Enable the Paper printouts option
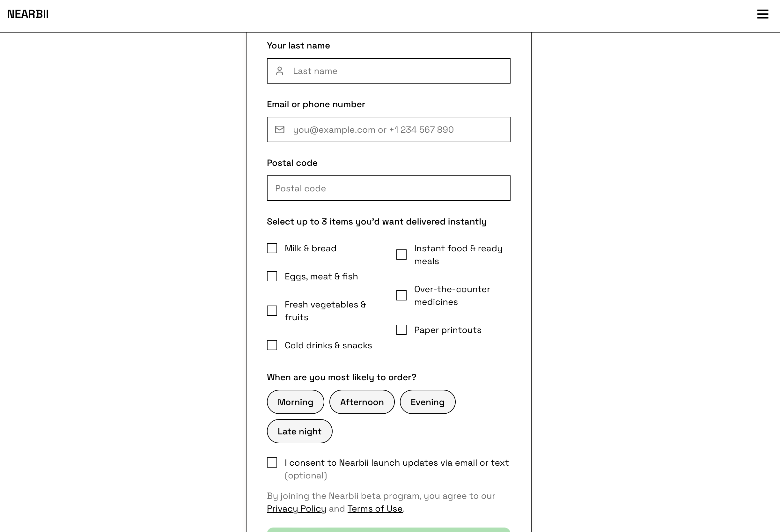Viewport: 780px width, 532px height. 401,330
